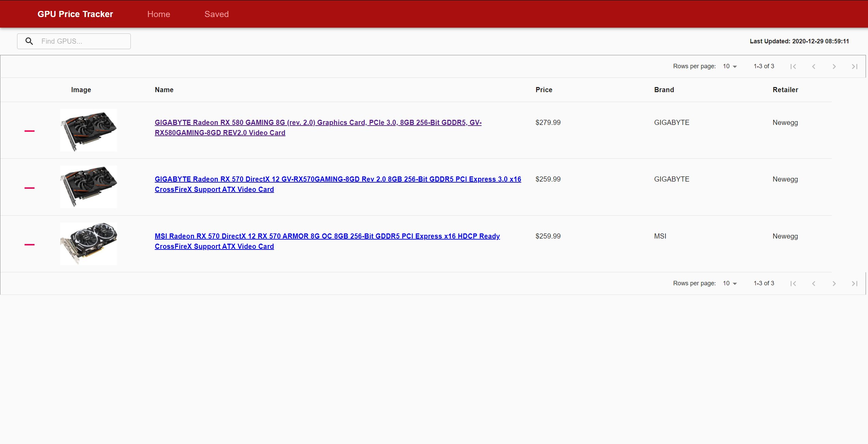Image resolution: width=868 pixels, height=444 pixels.
Task: Click the next page arrow in bottom pagination
Action: (834, 283)
